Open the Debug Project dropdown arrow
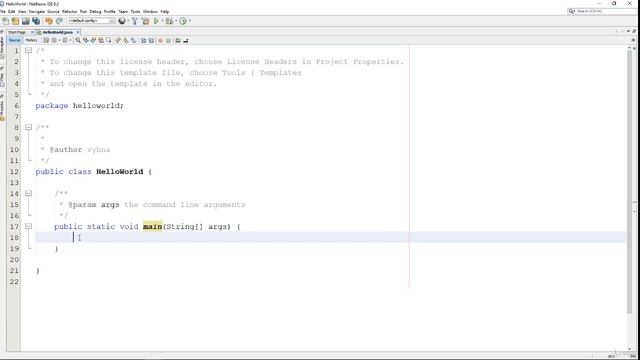 coord(176,21)
